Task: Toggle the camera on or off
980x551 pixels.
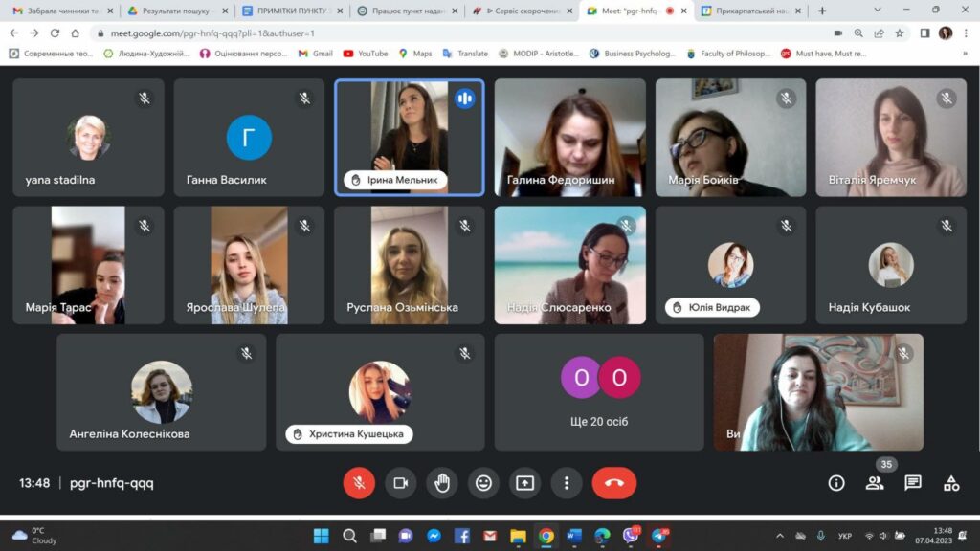Action: pyautogui.click(x=401, y=483)
